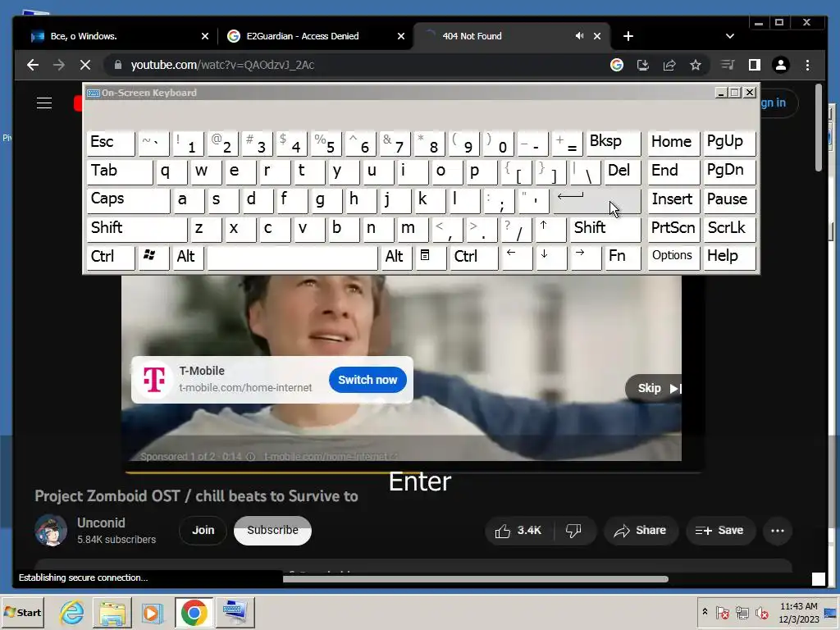Click the space bar key

pyautogui.click(x=293, y=257)
